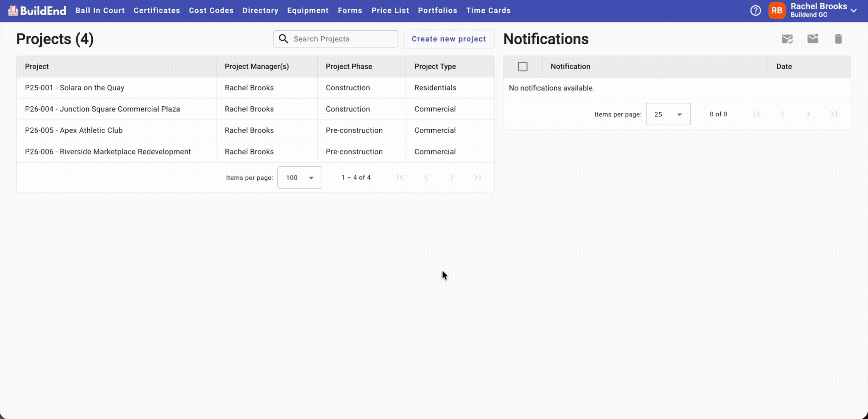Viewport: 868px width, 419px height.
Task: Open the help question mark icon
Action: pyautogui.click(x=755, y=10)
